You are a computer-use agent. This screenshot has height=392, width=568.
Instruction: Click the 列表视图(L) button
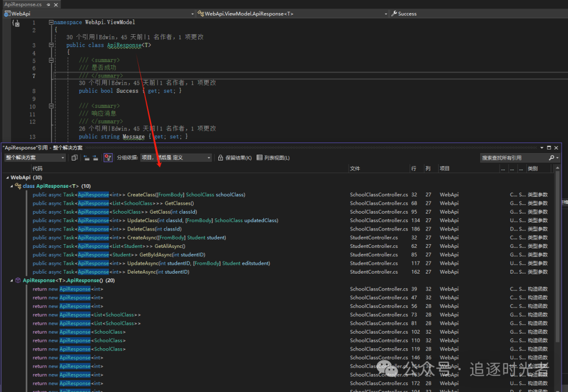(x=273, y=158)
